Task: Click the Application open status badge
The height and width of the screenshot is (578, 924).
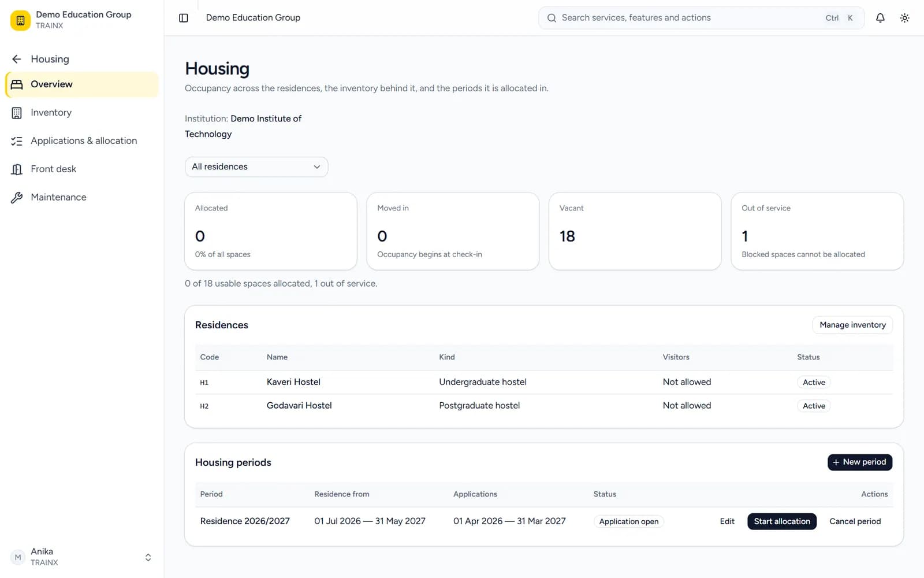Action: (629, 521)
